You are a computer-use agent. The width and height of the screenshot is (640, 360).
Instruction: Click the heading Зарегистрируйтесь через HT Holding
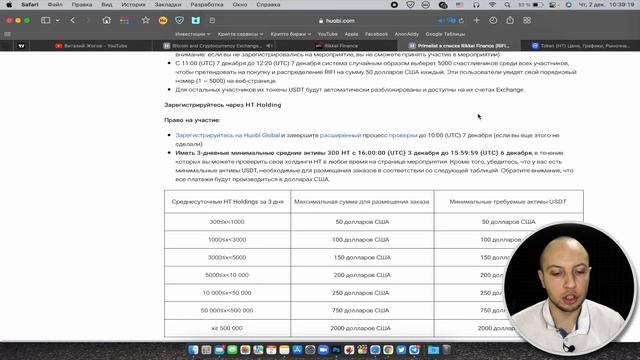(222, 105)
